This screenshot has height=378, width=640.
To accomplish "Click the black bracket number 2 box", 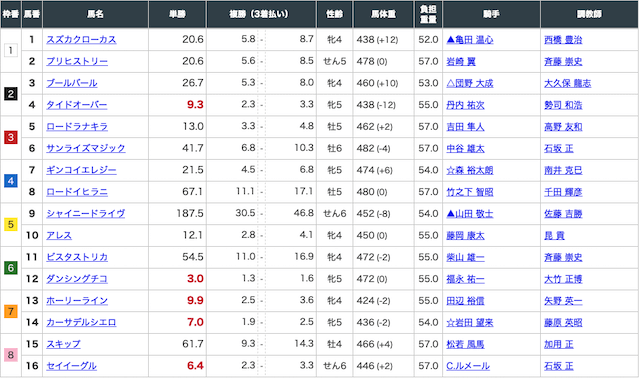I will [11, 94].
